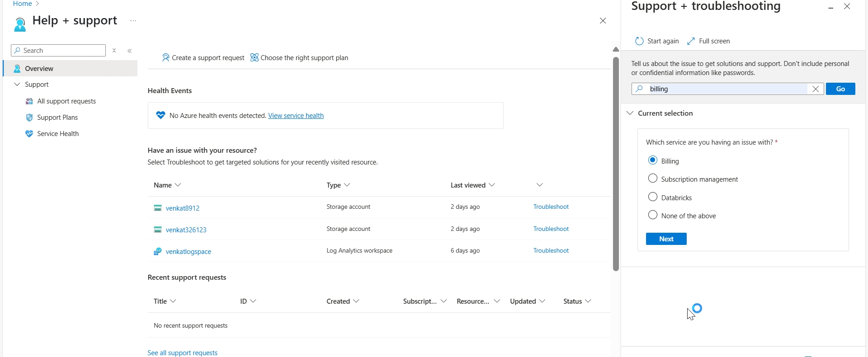Troubleshoot the venkat8912 storage account
The image size is (868, 357).
point(551,207)
